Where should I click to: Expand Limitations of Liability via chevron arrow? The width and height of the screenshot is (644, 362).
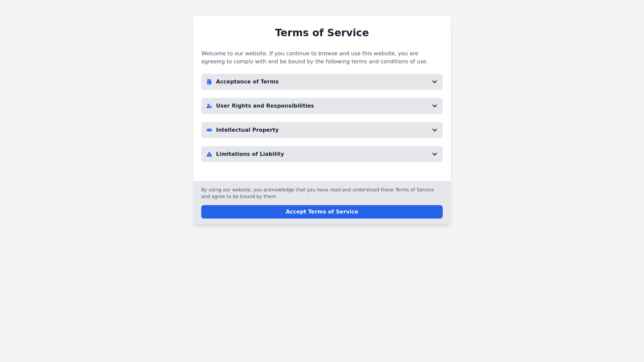point(434,154)
